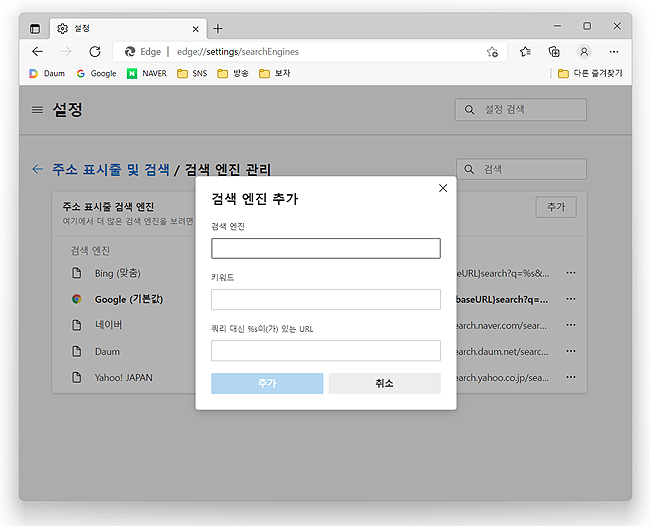Viewport: 650px width, 526px height.
Task: Close the 설정 tab
Action: click(x=196, y=29)
